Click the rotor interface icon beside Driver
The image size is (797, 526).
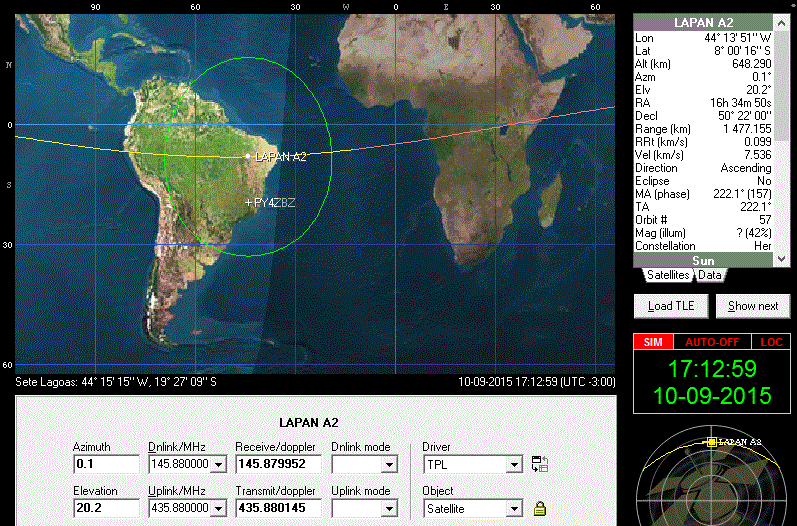(x=539, y=464)
